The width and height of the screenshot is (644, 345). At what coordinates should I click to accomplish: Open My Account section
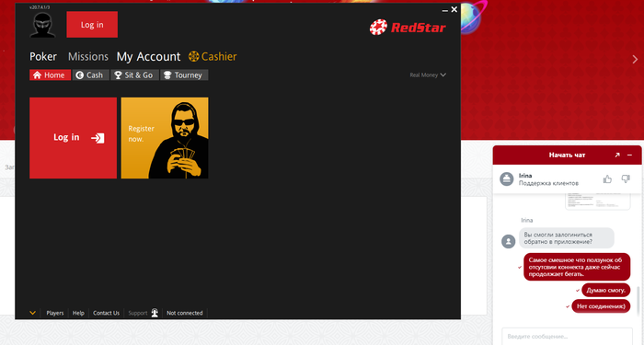(148, 56)
